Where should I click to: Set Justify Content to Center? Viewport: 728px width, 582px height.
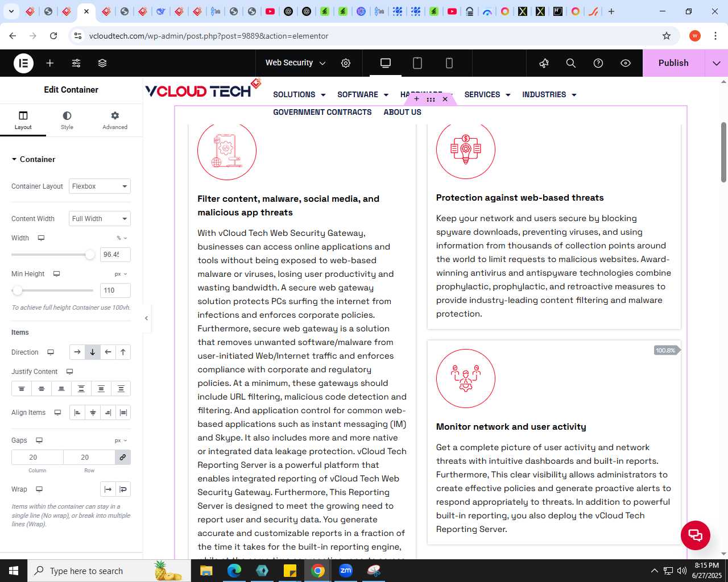pyautogui.click(x=42, y=389)
